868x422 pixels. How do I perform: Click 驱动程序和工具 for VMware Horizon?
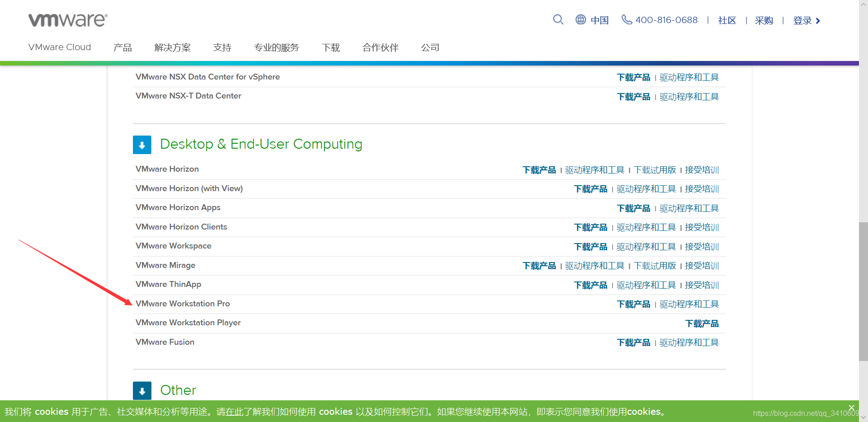pyautogui.click(x=594, y=170)
